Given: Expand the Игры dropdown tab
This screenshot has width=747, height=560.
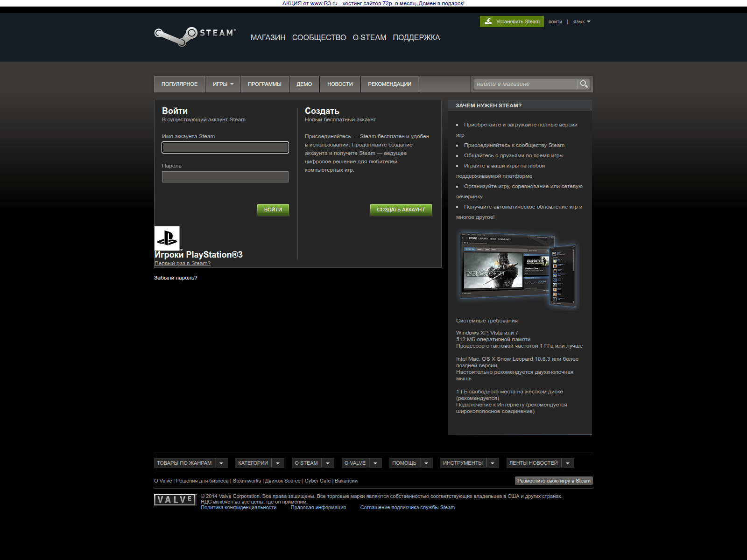Looking at the screenshot, I should (x=223, y=84).
